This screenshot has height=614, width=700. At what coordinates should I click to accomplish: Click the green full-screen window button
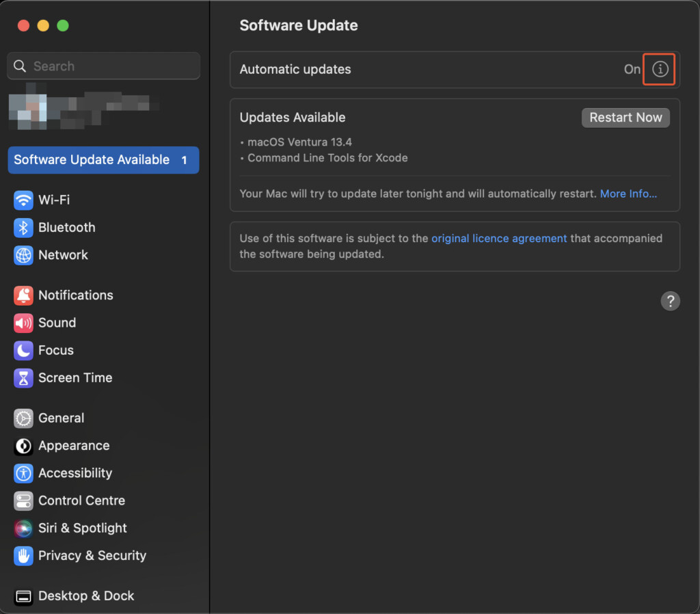point(63,25)
